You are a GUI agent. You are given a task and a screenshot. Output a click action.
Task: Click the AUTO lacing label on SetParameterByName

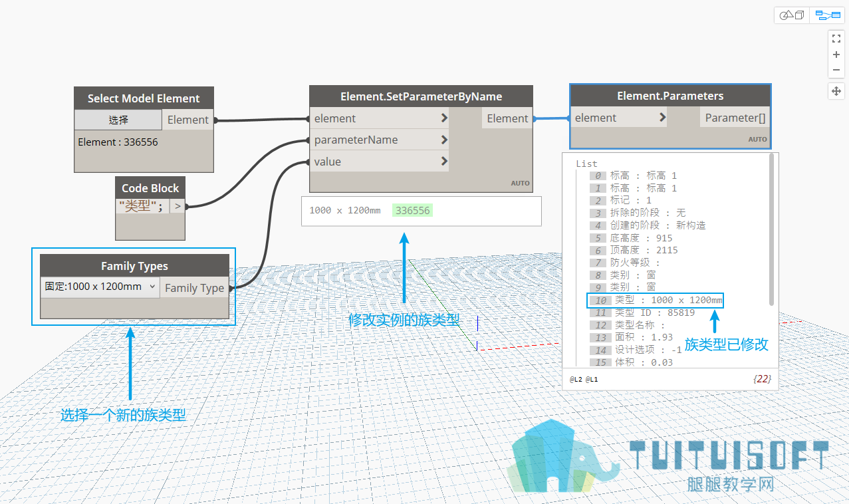pos(520,183)
